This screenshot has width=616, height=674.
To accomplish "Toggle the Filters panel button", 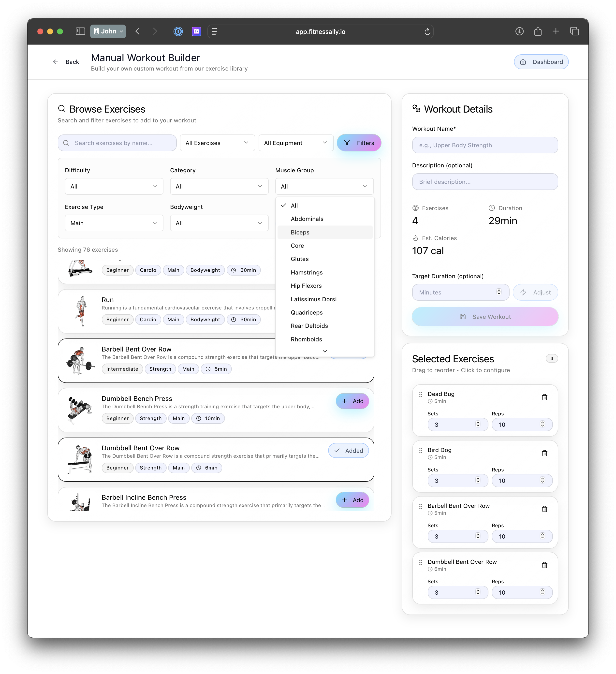I will click(x=359, y=143).
